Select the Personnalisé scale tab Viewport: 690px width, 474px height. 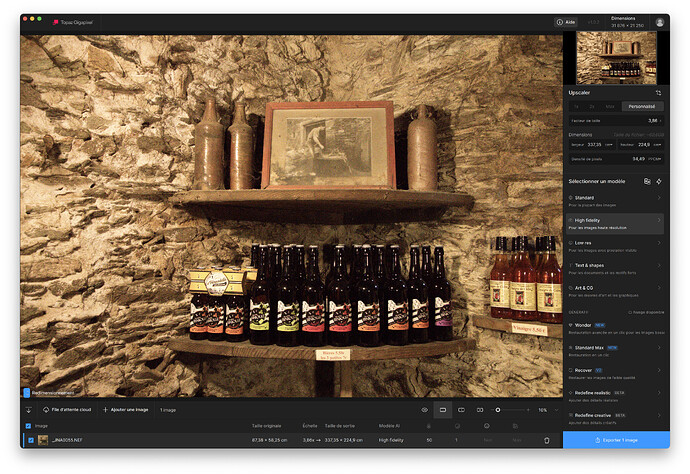point(640,106)
